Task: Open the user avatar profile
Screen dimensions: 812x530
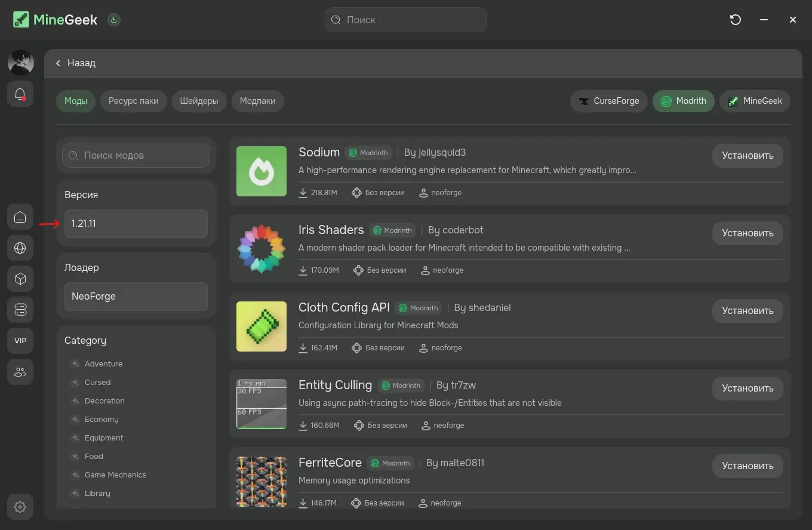Action: [20, 62]
